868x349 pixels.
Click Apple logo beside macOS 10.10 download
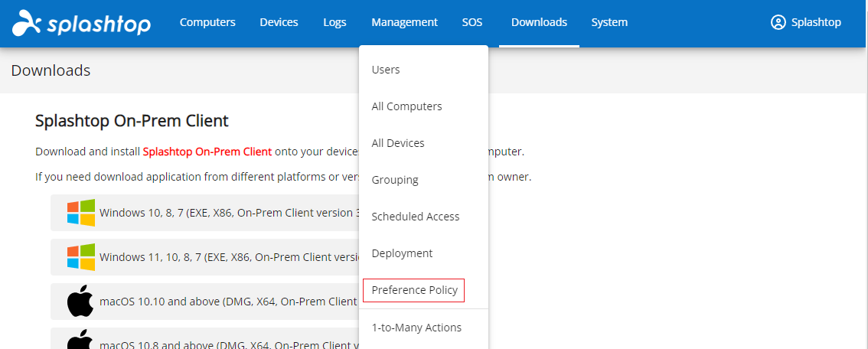pyautogui.click(x=80, y=302)
